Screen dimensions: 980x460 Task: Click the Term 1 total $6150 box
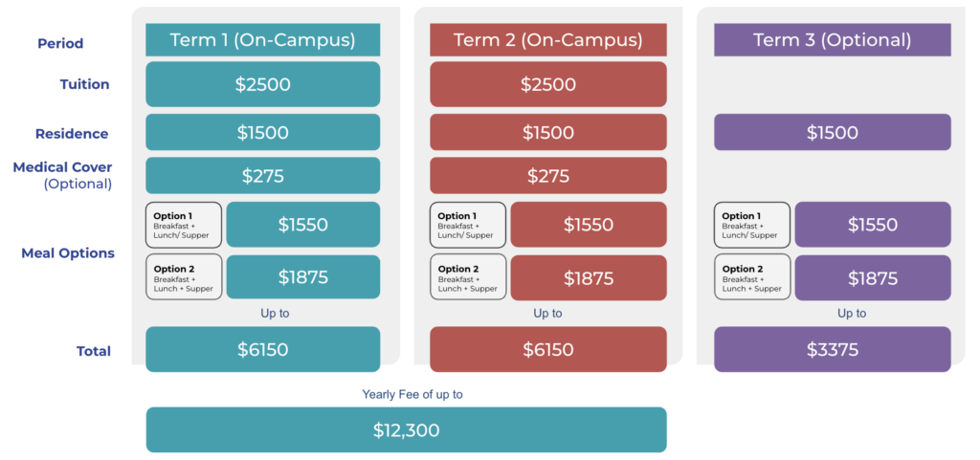coord(262,349)
